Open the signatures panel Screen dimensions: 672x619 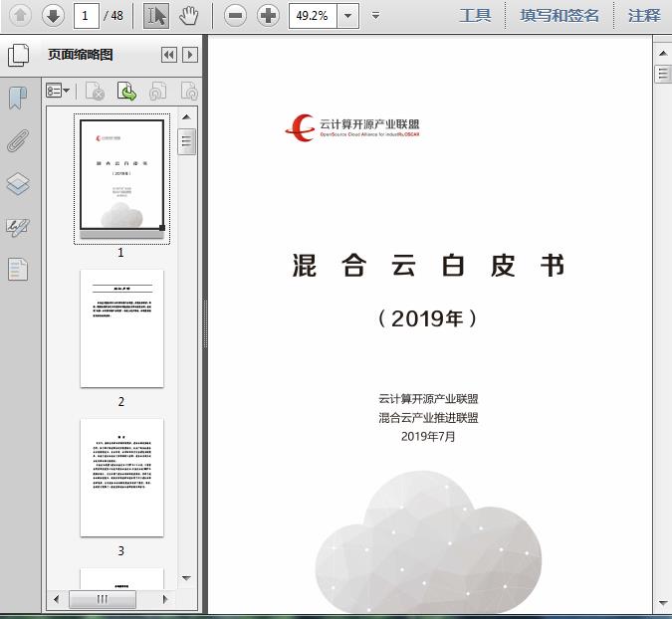pyautogui.click(x=18, y=227)
